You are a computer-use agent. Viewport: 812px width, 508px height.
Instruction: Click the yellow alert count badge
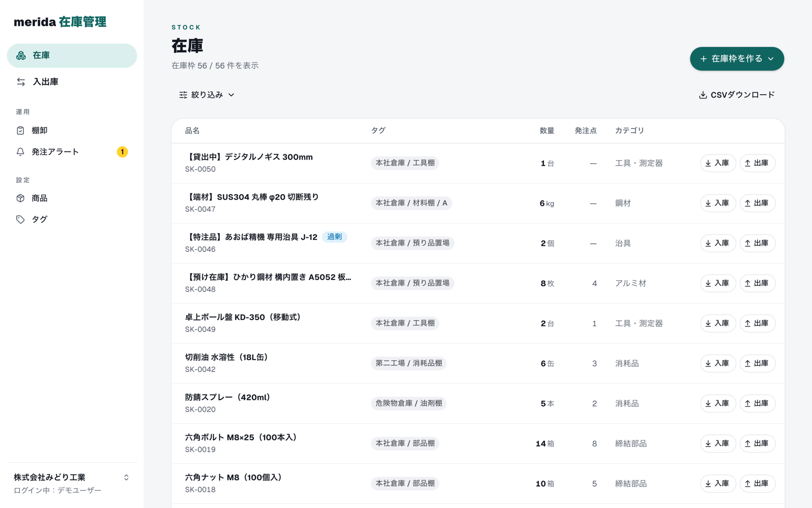(122, 152)
